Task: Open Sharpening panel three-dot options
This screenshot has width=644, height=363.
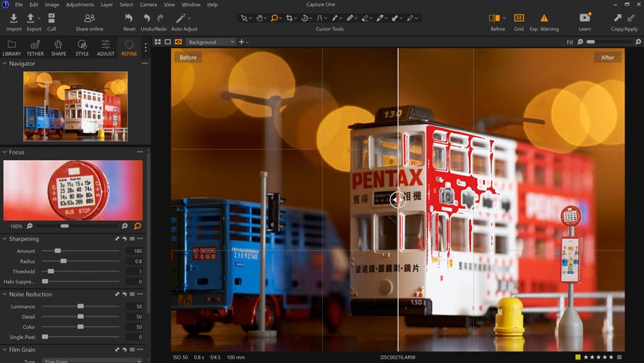Action: coord(140,238)
